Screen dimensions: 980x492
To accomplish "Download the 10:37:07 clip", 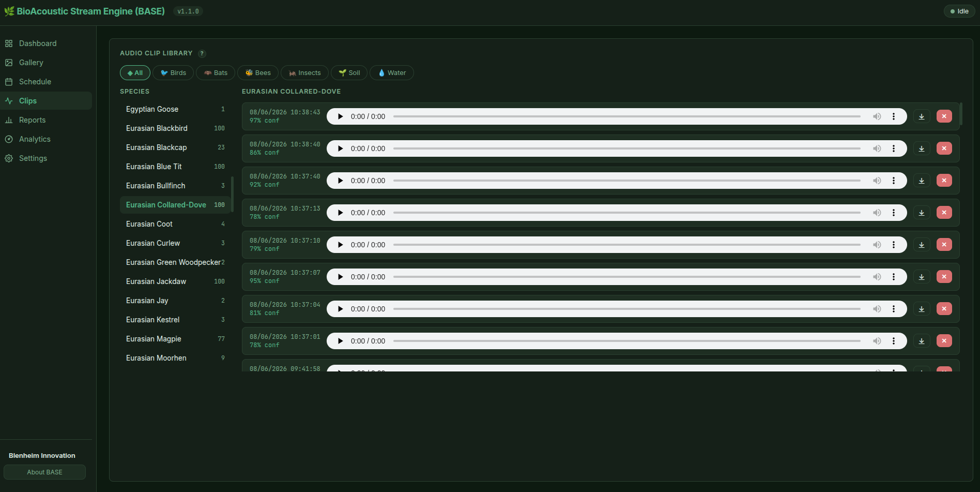I will (x=922, y=277).
